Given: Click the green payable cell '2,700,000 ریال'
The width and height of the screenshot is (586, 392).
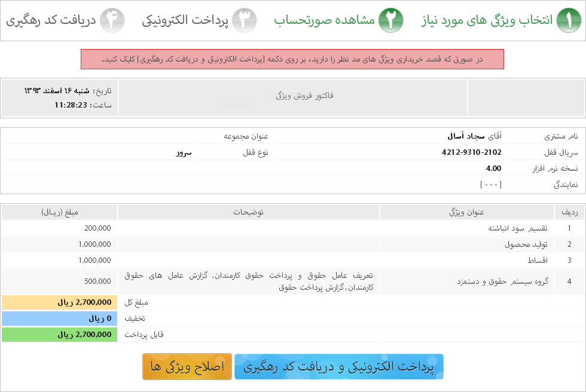Looking at the screenshot, I should [x=59, y=335].
